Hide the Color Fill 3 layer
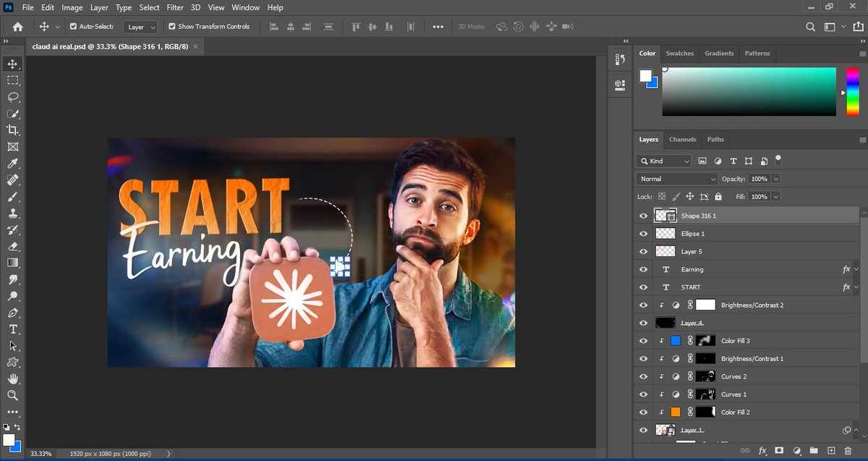Image resolution: width=868 pixels, height=461 pixels. point(644,341)
